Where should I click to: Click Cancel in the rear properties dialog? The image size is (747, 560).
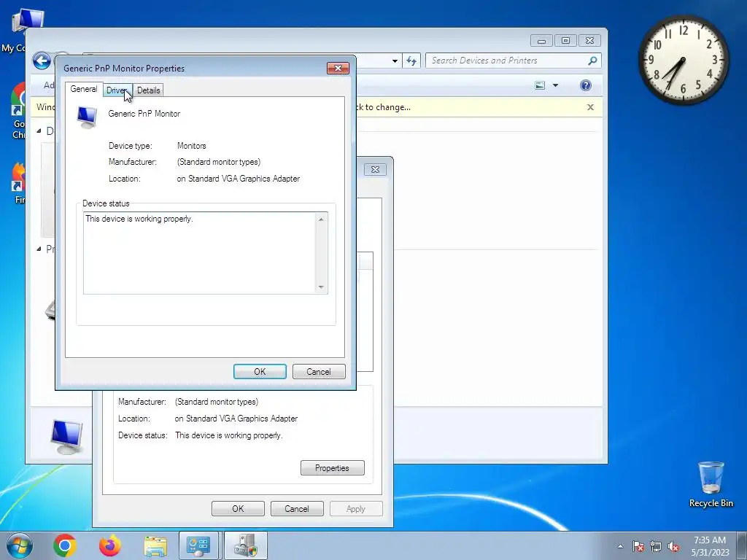click(x=297, y=508)
